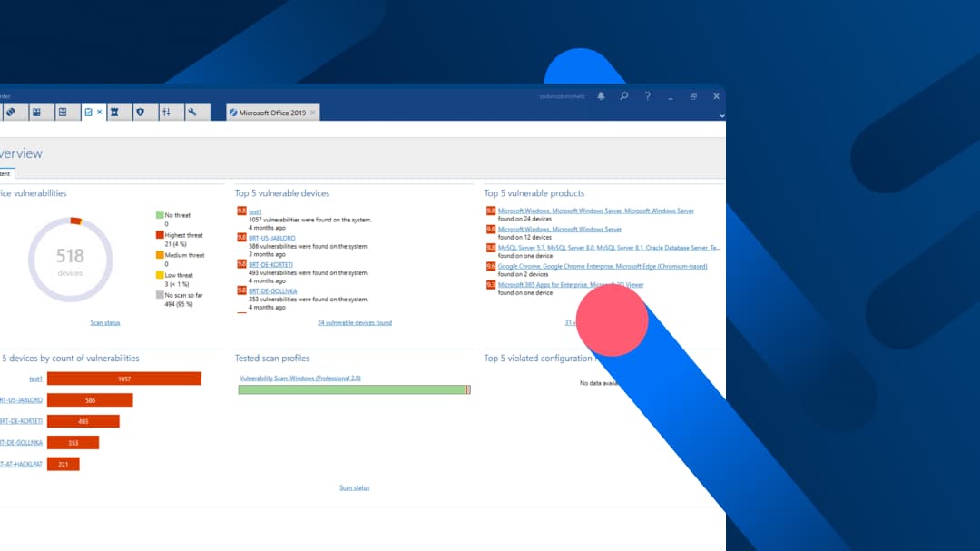Click 'Tested scan profiles' heading
Viewport: 980px width, 551px height.
(272, 359)
